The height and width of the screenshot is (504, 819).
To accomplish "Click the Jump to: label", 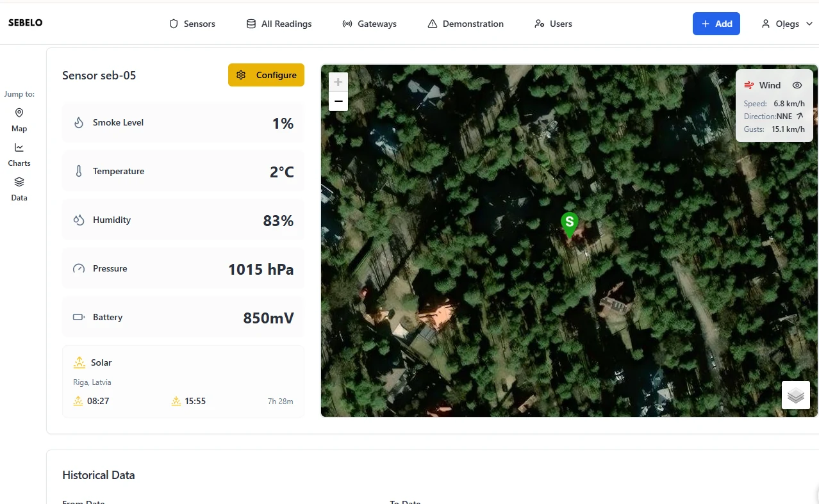I will point(19,94).
